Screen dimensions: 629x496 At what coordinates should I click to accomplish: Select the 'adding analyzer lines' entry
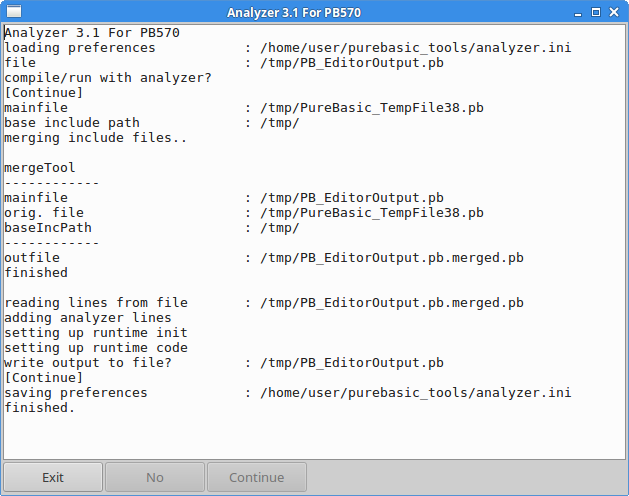(x=88, y=317)
